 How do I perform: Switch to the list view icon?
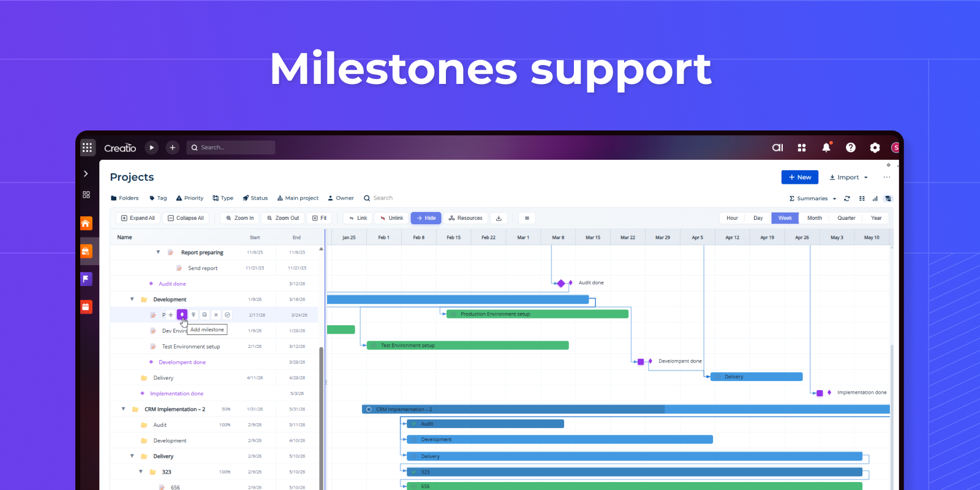(862, 198)
